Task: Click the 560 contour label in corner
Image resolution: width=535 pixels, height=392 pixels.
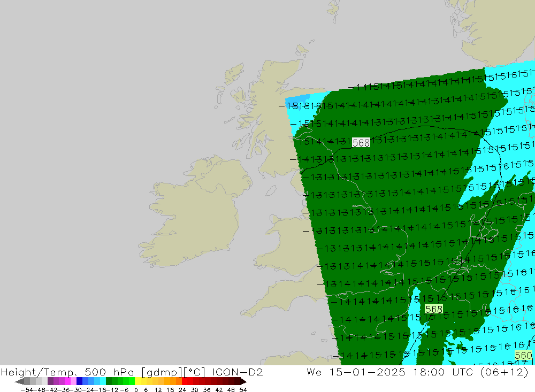Action: [x=523, y=355]
